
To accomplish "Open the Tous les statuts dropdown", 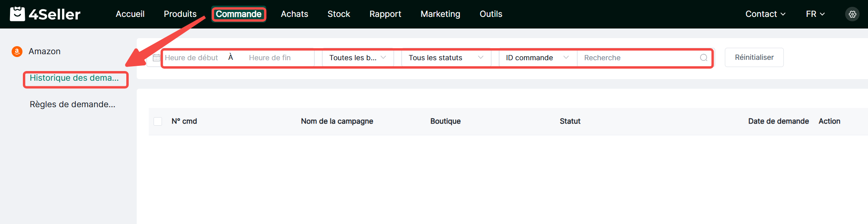I will [445, 58].
